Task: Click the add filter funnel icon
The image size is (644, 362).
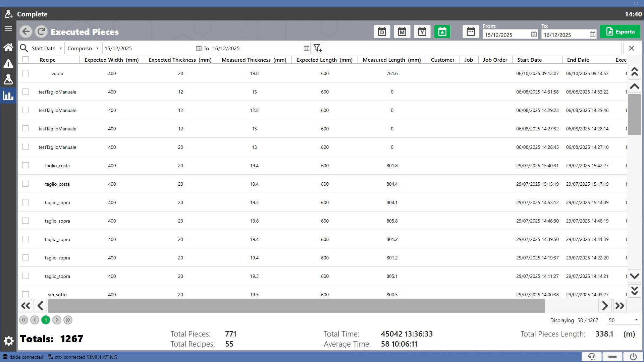Action: (318, 48)
